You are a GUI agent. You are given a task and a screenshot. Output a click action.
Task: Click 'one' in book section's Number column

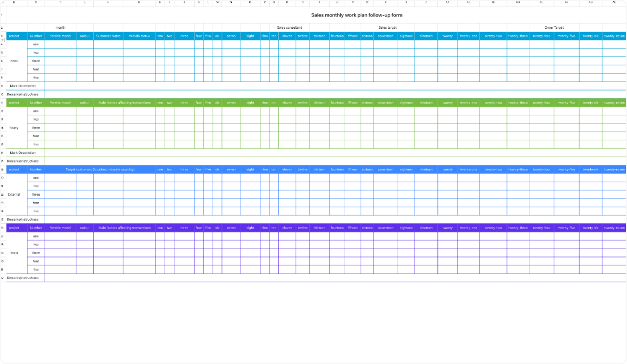tap(36, 44)
